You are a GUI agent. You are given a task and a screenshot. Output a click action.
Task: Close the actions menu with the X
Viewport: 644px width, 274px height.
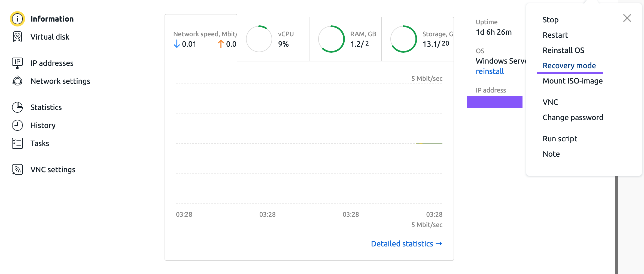[x=627, y=18]
